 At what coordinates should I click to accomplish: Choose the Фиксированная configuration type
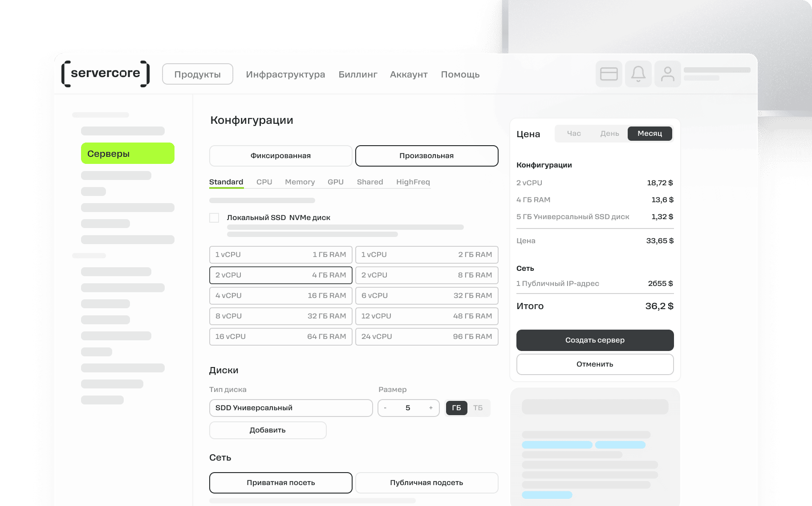[280, 156]
